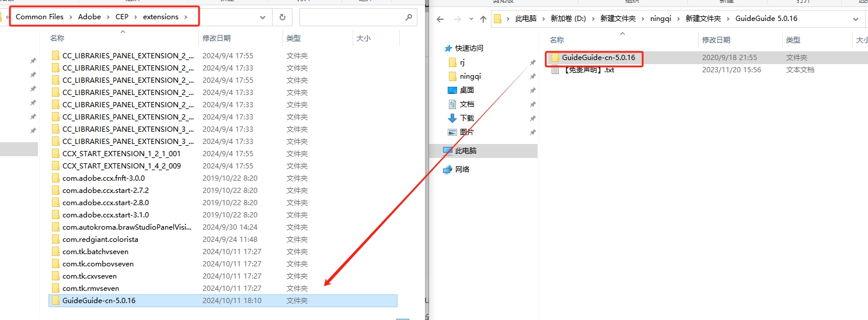Click date cell 2024/10/11 18:10

[232, 301]
